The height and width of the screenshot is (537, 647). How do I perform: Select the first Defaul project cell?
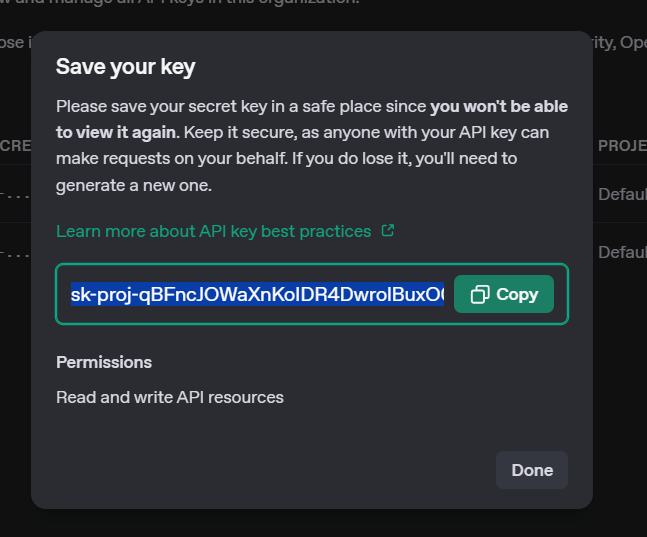point(622,194)
